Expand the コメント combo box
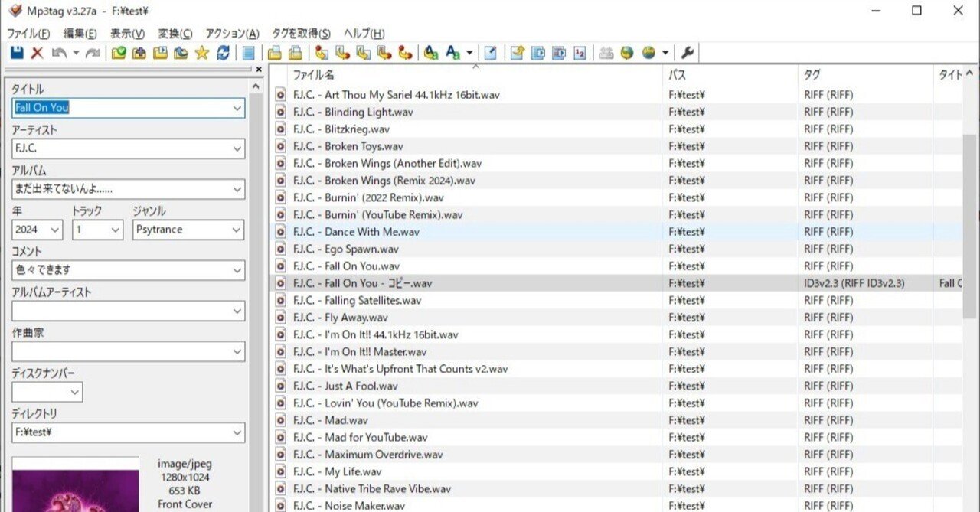This screenshot has height=512, width=980. 237,270
